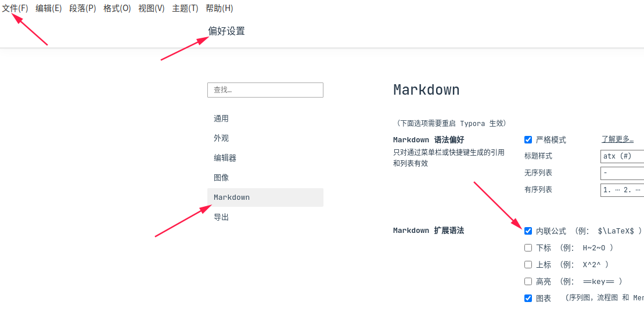Select the 导出 preferences category

click(265, 217)
